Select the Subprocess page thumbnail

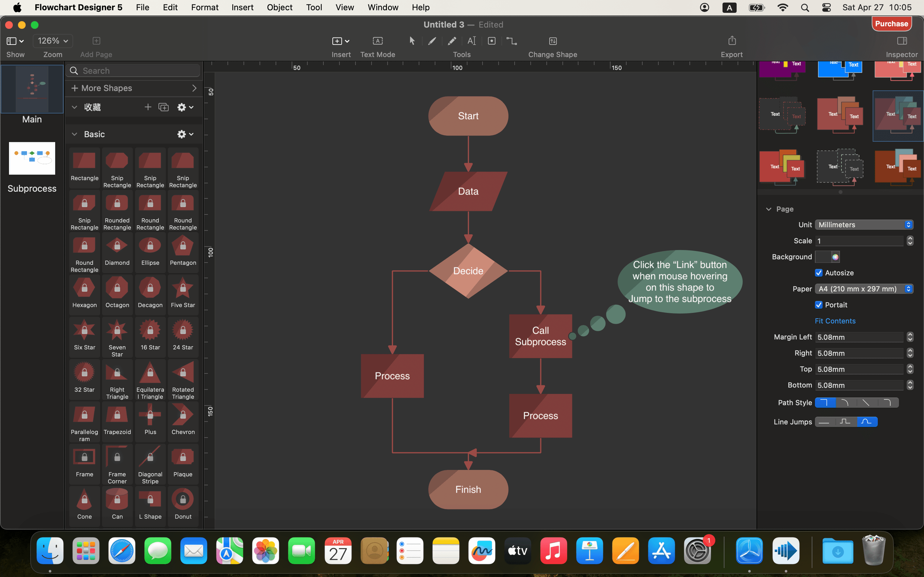tap(32, 158)
